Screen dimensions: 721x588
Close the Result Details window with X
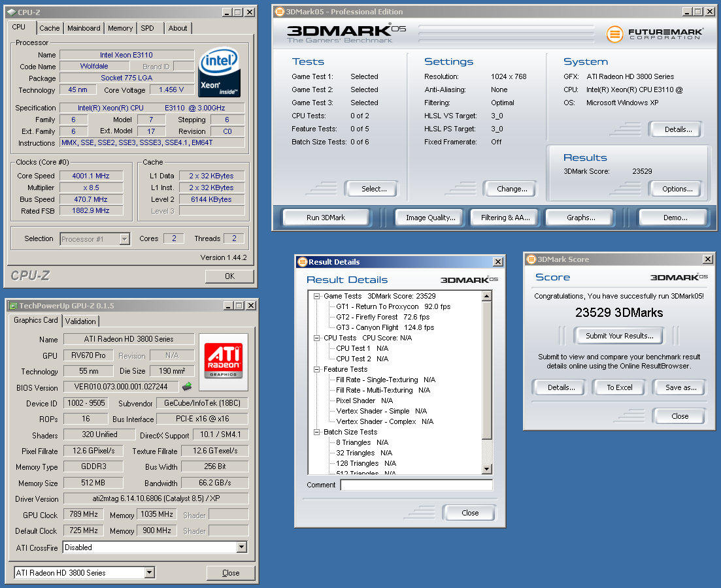(x=498, y=262)
